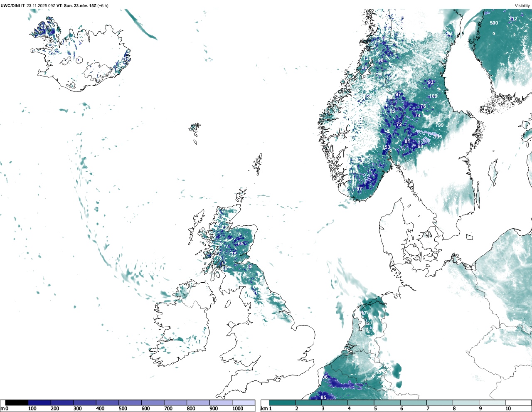Click the '68' value on the map
The width and height of the screenshot is (532, 412).
pos(420,146)
